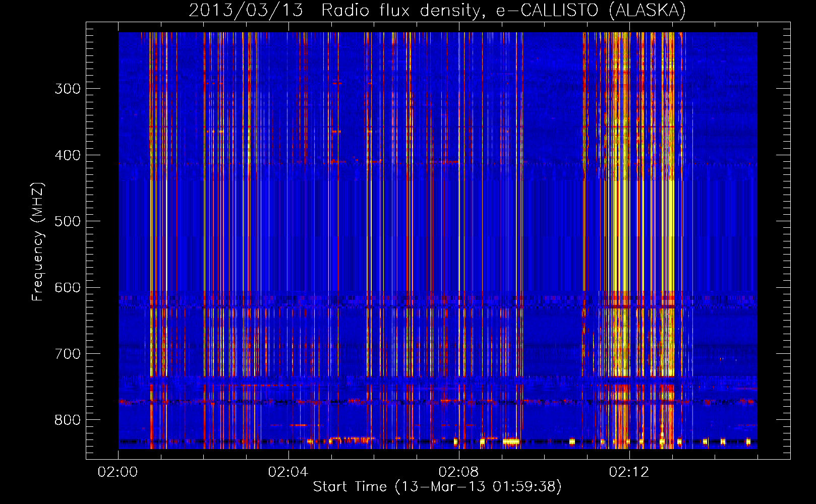Click the 02:12 time tick label
The width and height of the screenshot is (816, 504).
click(x=629, y=472)
